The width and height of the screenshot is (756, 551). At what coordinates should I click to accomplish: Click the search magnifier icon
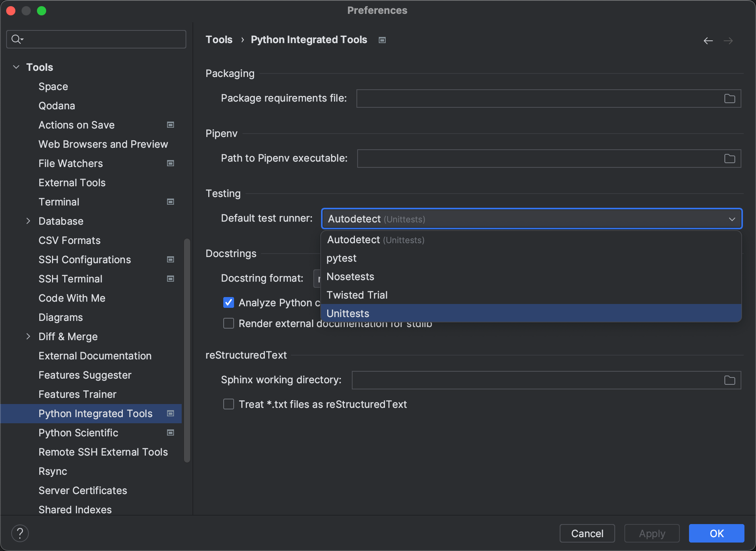click(17, 39)
